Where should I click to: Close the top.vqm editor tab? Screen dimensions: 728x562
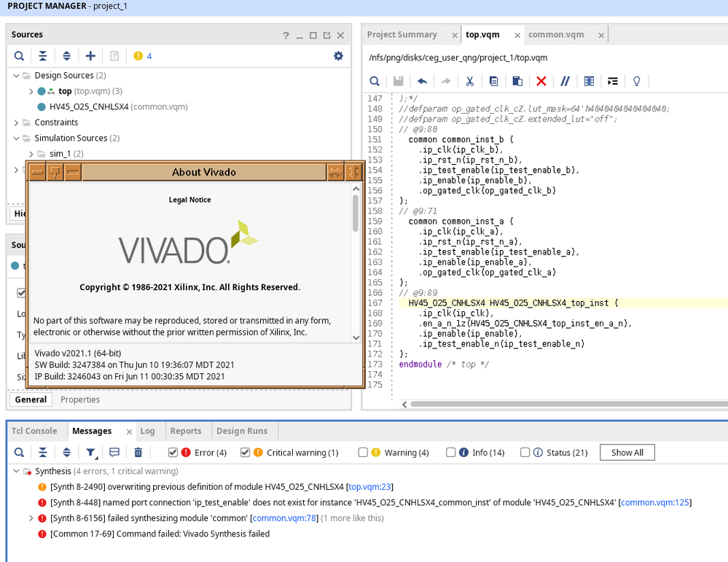(517, 35)
